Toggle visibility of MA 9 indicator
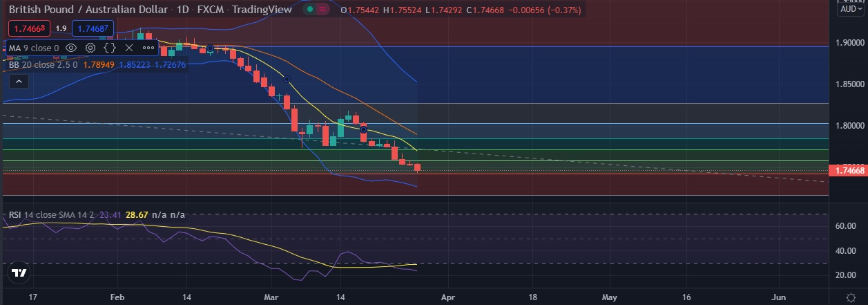 (72, 48)
